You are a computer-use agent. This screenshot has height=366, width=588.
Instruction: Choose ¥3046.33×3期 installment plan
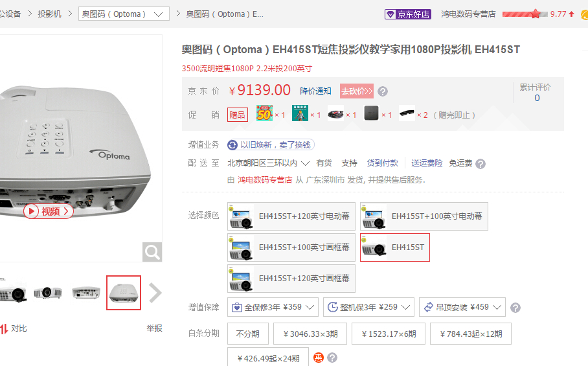coord(310,334)
